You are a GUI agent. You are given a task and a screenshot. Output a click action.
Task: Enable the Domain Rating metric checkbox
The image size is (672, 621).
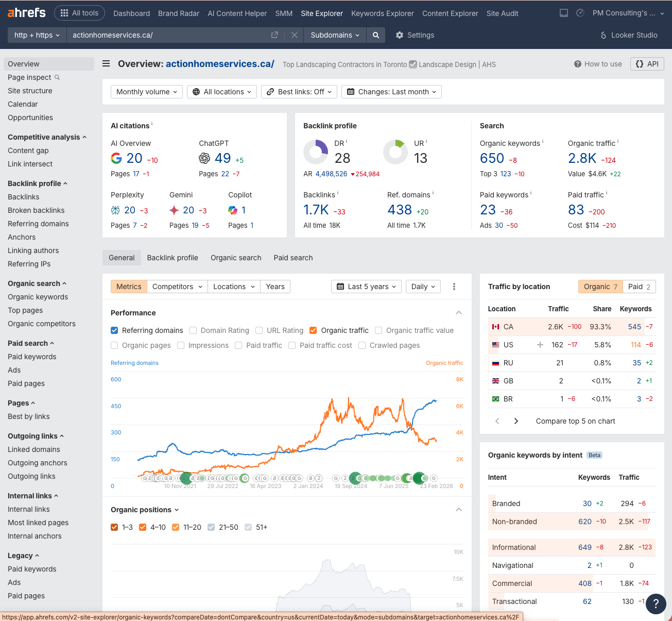coord(193,330)
